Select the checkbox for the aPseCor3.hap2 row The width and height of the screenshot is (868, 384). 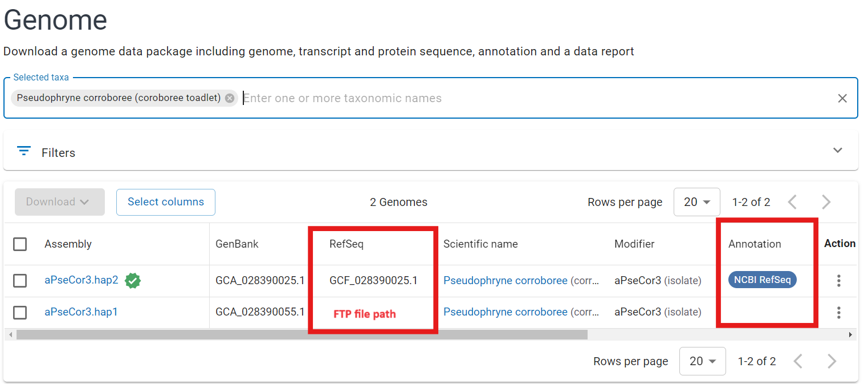(20, 280)
